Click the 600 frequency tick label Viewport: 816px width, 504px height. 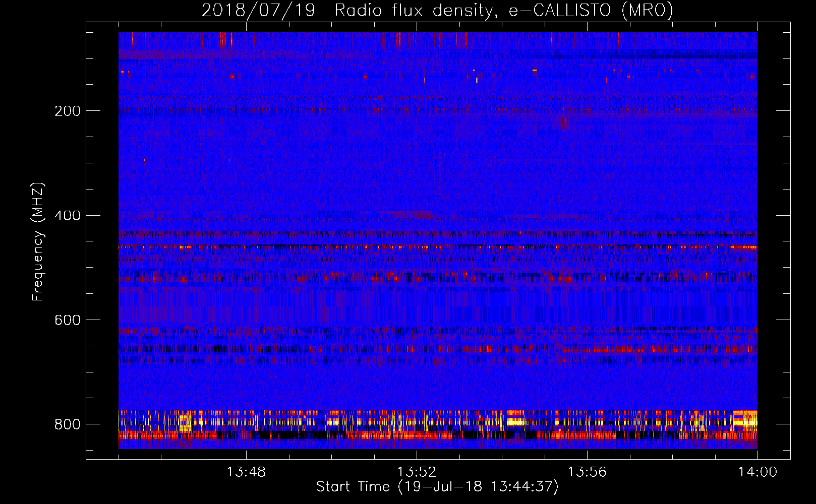(68, 320)
